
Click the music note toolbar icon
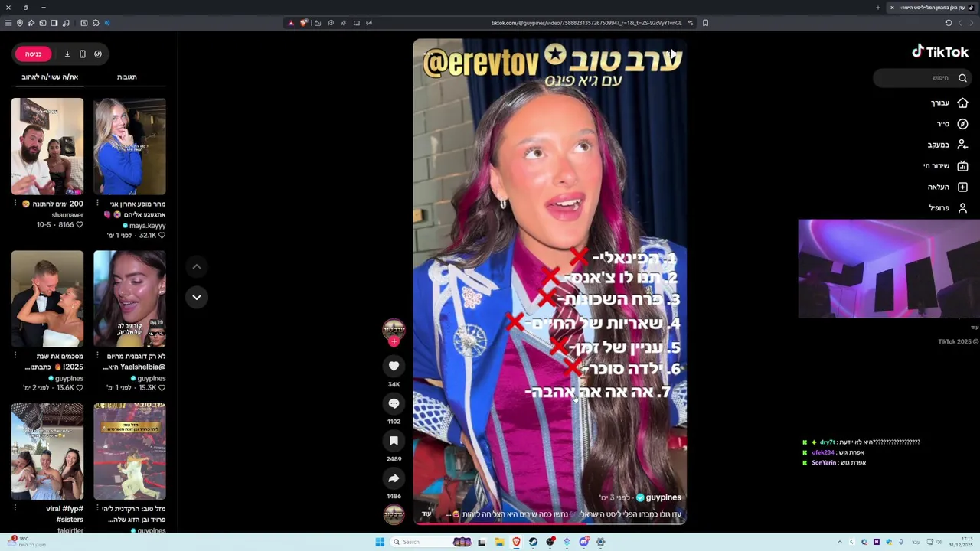pyautogui.click(x=66, y=23)
